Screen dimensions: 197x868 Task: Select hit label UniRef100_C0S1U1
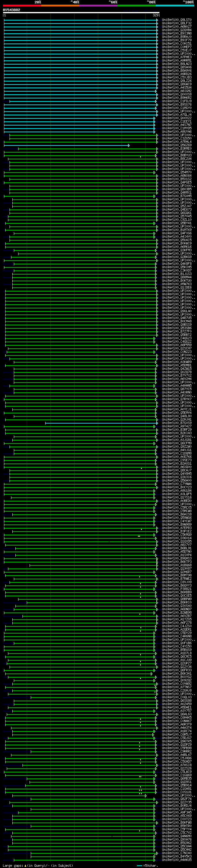pos(177,792)
